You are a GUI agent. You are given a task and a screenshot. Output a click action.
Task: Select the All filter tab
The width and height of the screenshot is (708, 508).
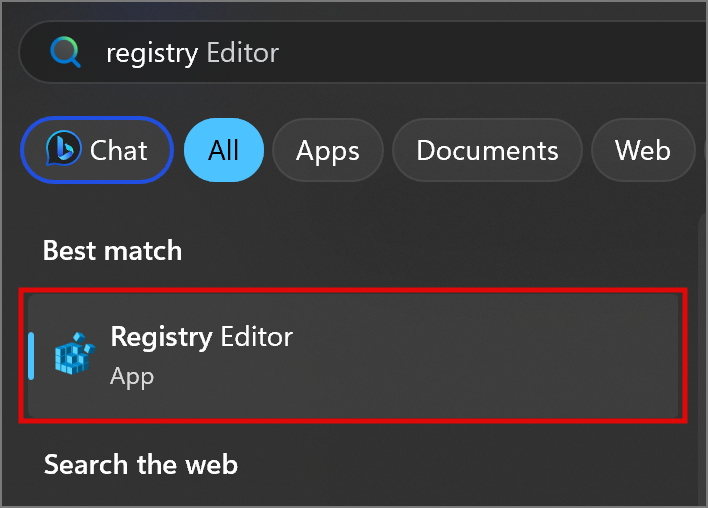click(224, 150)
